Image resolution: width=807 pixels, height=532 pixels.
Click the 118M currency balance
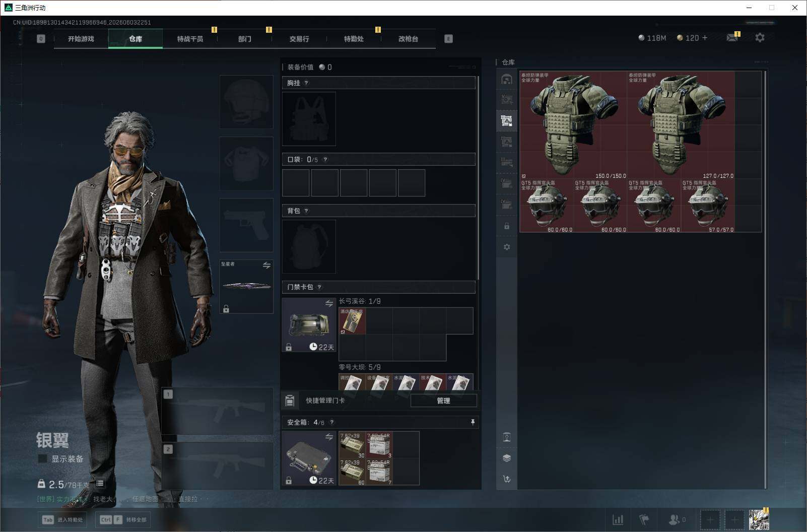652,38
